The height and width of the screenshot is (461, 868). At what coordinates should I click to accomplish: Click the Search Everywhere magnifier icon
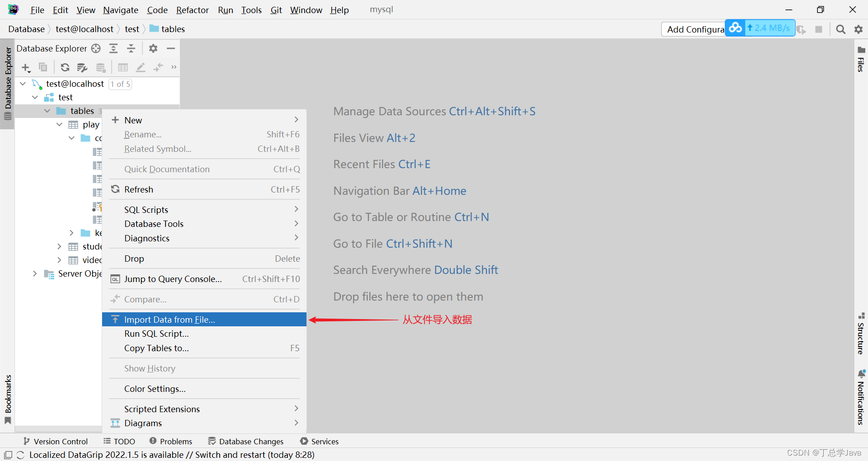point(840,29)
